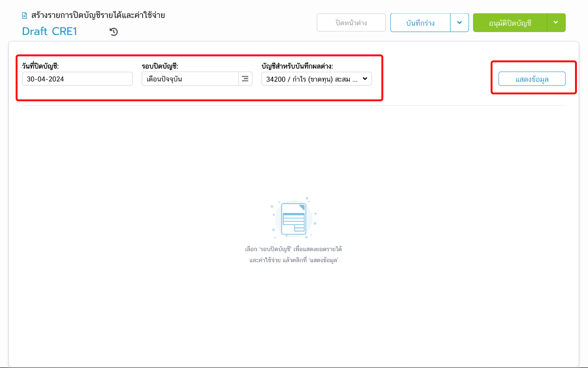Viewport: 588px width, 368px height.
Task: Save the draft with the บันทึกร่าง button
Action: [420, 23]
